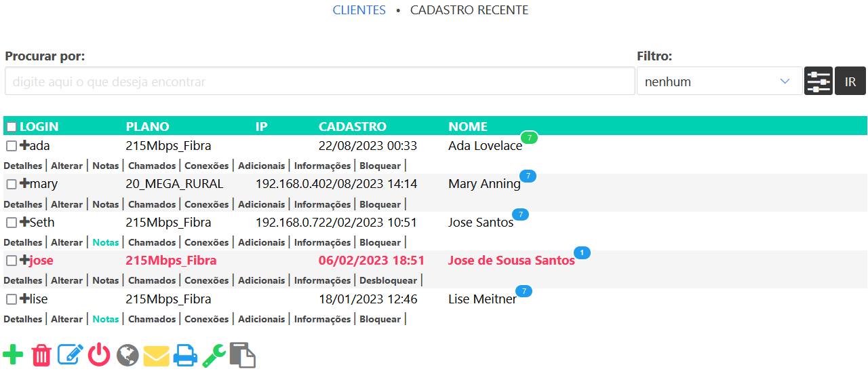Screen dimensions: 868x378
Task: Open advanced filter sliders button
Action: pos(818,81)
